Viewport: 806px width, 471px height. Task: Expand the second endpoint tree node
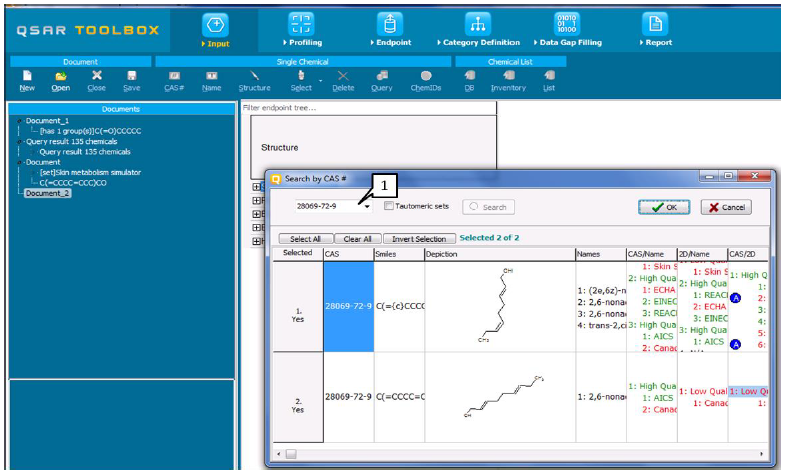coord(257,201)
